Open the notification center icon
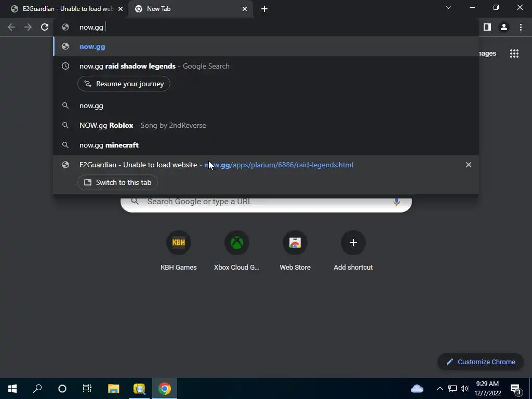 pos(516,389)
